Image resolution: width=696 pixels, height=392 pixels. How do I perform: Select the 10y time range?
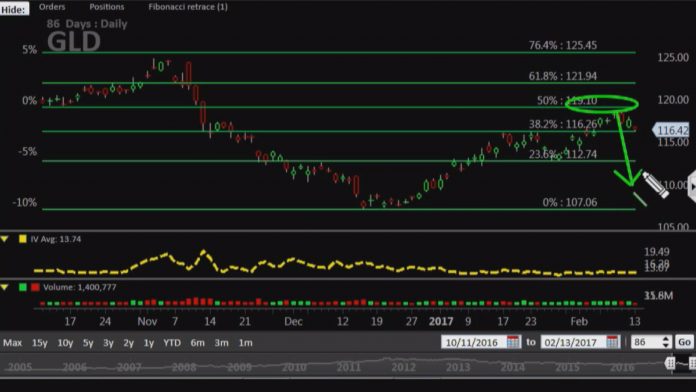[x=65, y=343]
